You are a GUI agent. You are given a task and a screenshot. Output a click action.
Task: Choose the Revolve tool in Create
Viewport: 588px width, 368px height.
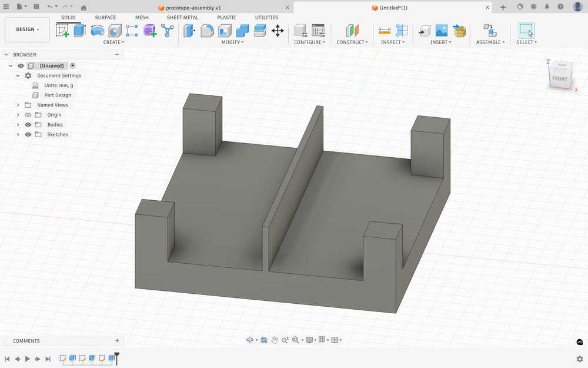coord(97,31)
